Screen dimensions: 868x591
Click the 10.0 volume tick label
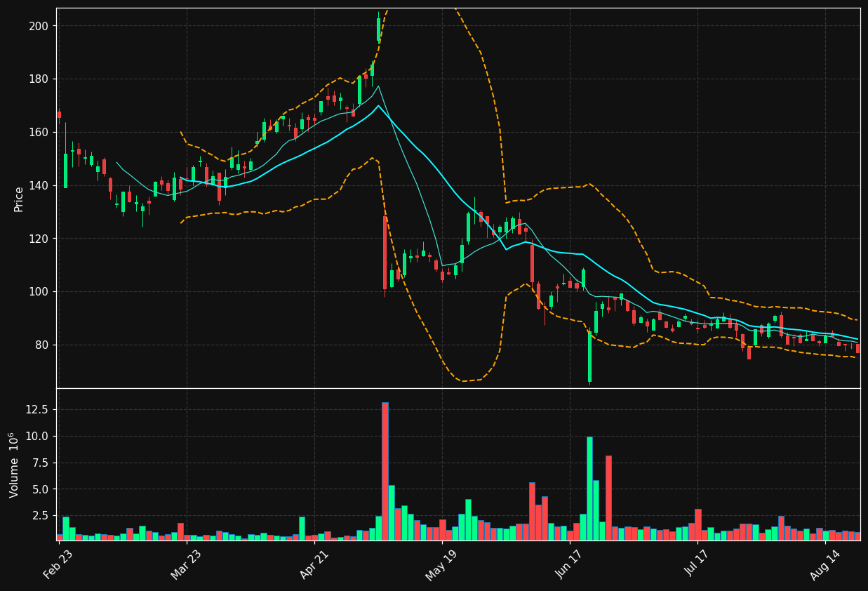point(36,436)
